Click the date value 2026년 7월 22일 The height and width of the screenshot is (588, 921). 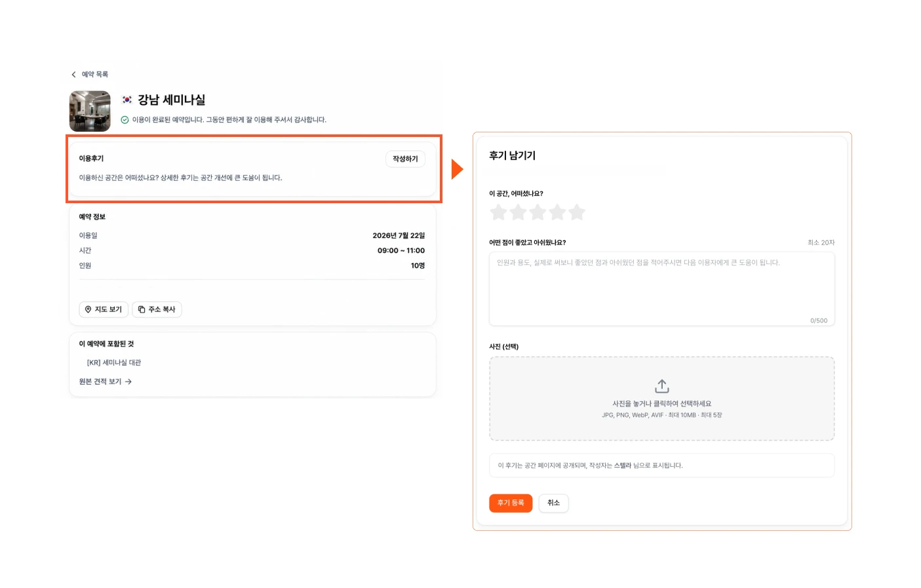(399, 236)
